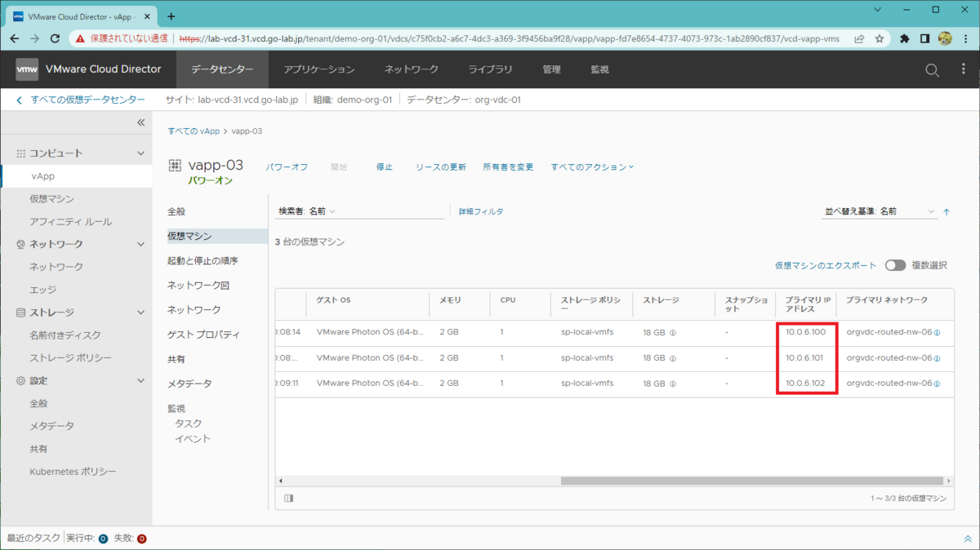Expand recent tasks panel with the up chevron
Screen dimensions: 980x550
969,539
